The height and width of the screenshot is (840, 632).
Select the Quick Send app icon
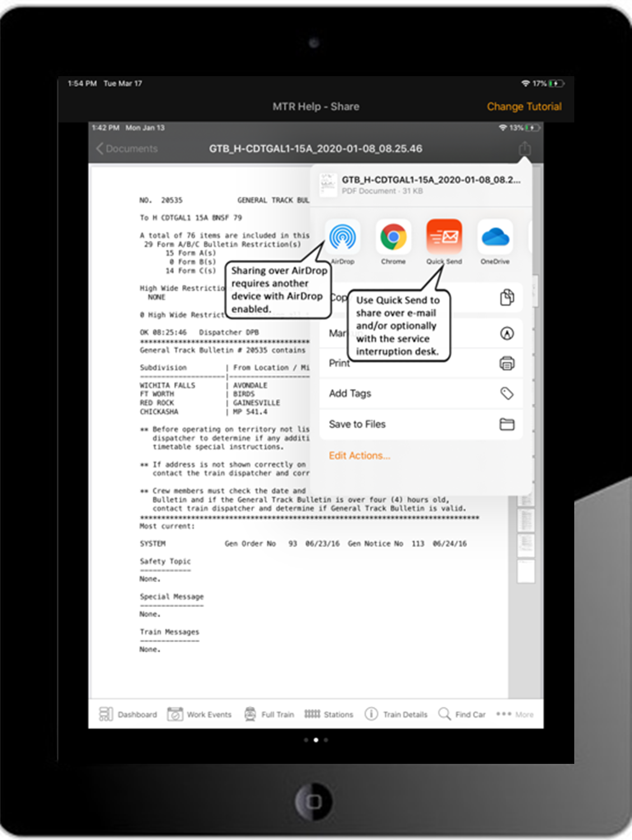444,237
